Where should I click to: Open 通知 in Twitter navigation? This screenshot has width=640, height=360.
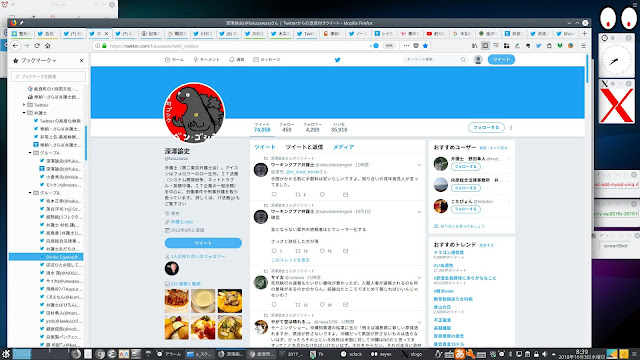tap(237, 60)
